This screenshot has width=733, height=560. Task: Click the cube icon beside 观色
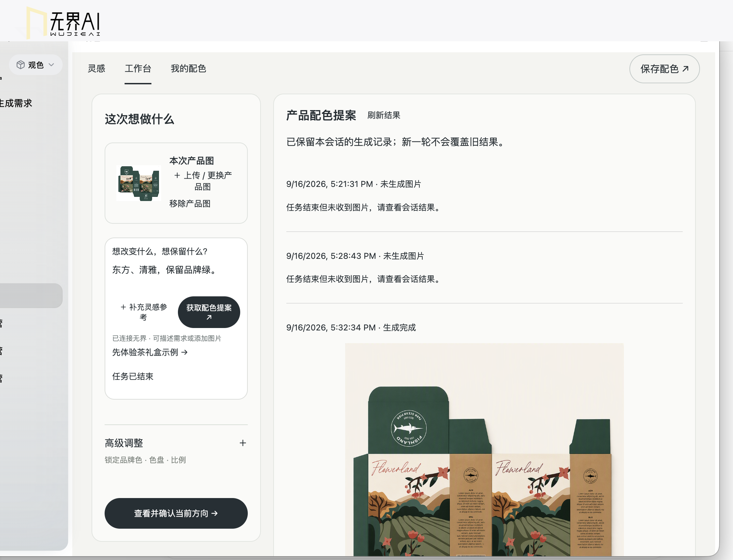click(21, 65)
